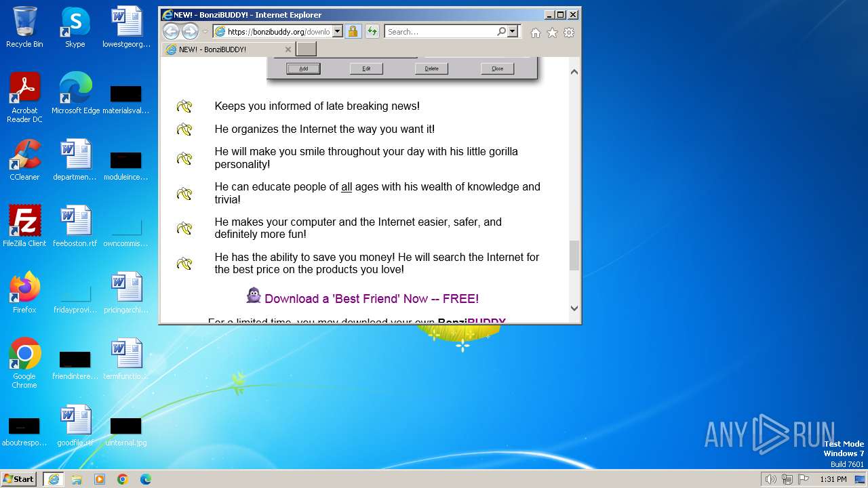Open Chrome from the taskbar
The image size is (868, 488).
tap(123, 479)
